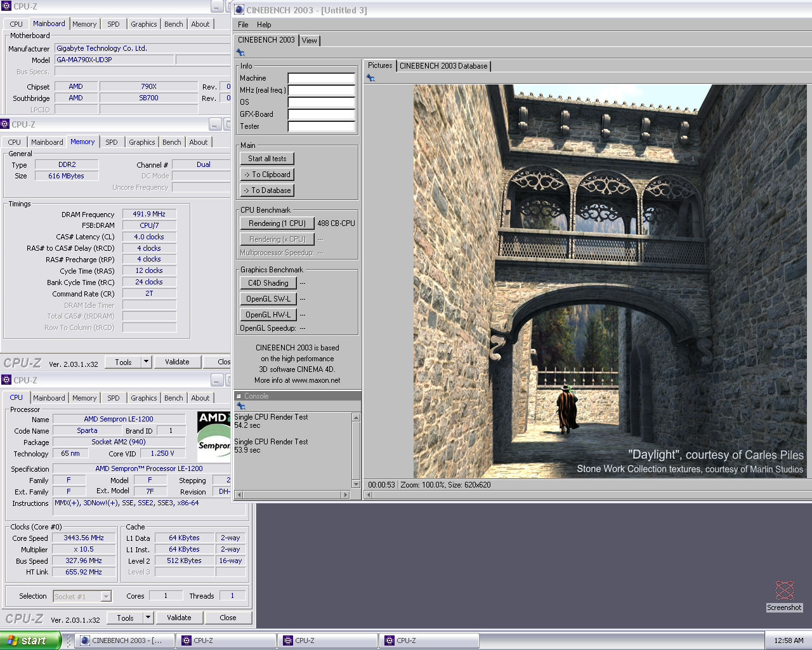Click the 53.9 sec console result line
812x650 pixels.
coord(247,450)
